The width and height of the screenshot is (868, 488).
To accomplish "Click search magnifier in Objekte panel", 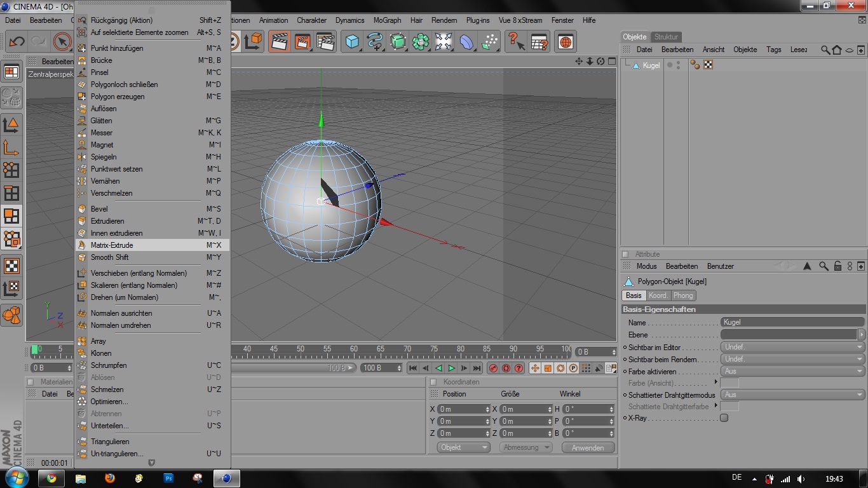I will pos(825,50).
